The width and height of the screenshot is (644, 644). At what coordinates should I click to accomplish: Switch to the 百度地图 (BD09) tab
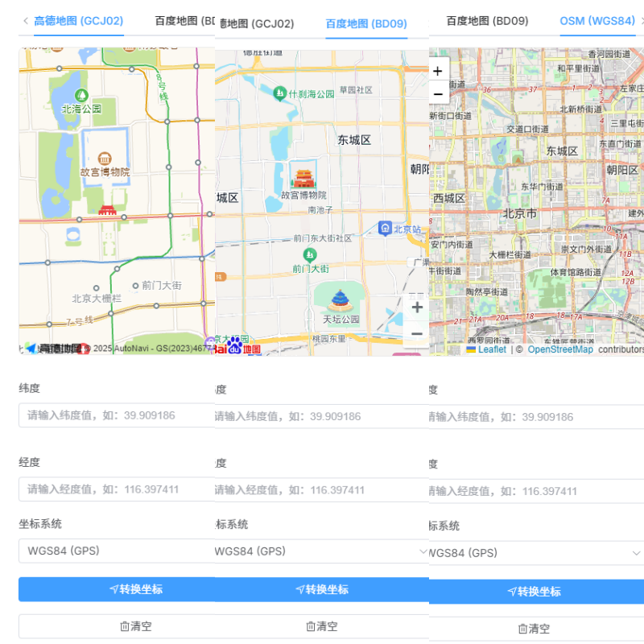tap(366, 24)
